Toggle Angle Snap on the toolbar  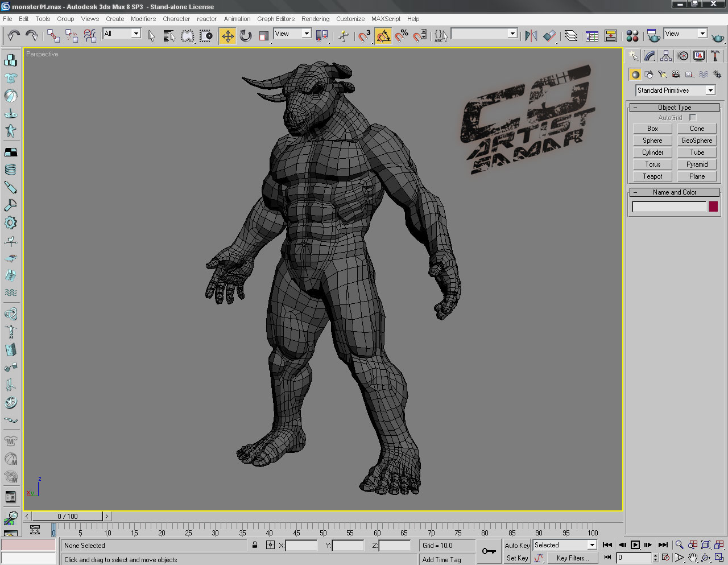383,35
